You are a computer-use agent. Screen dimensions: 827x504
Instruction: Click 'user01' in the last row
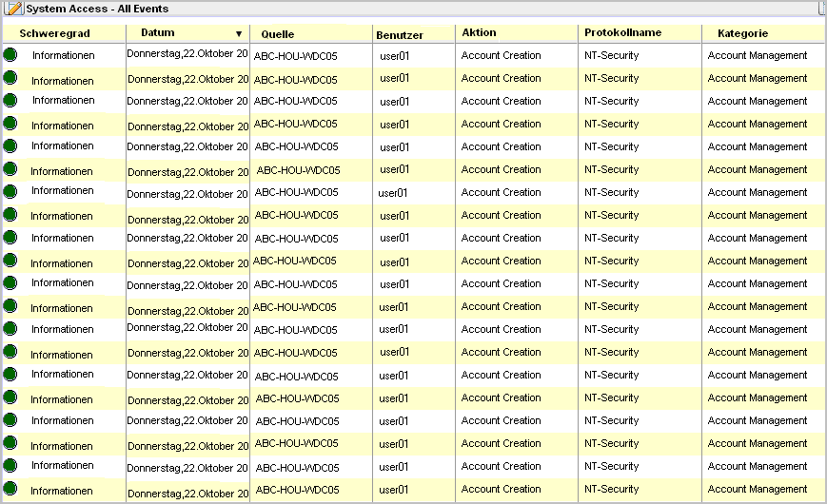point(394,490)
